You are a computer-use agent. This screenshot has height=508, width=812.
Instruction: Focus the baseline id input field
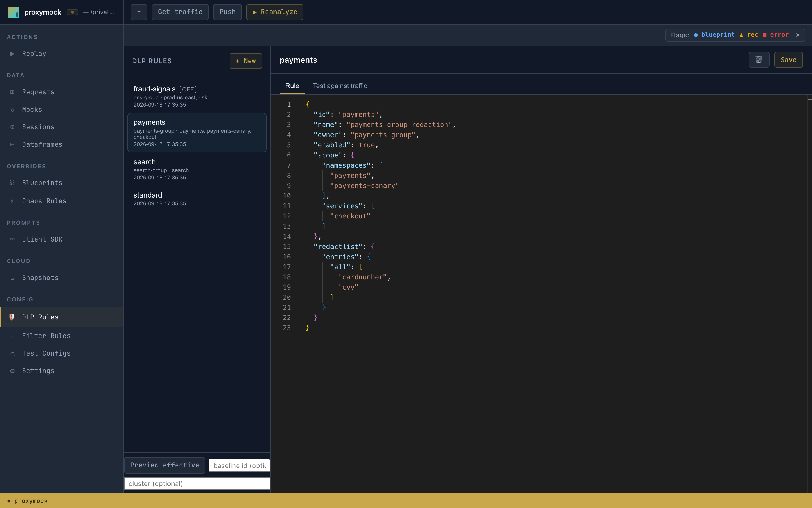point(239,465)
